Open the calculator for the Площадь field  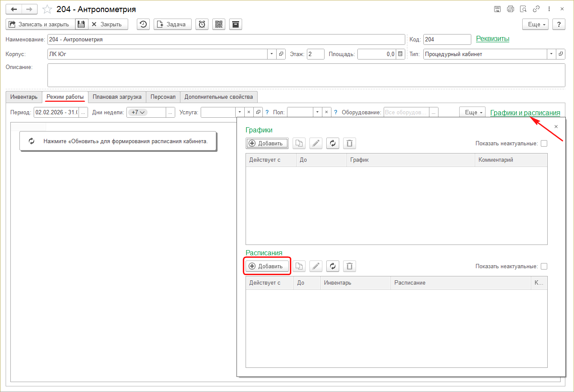[x=401, y=54]
